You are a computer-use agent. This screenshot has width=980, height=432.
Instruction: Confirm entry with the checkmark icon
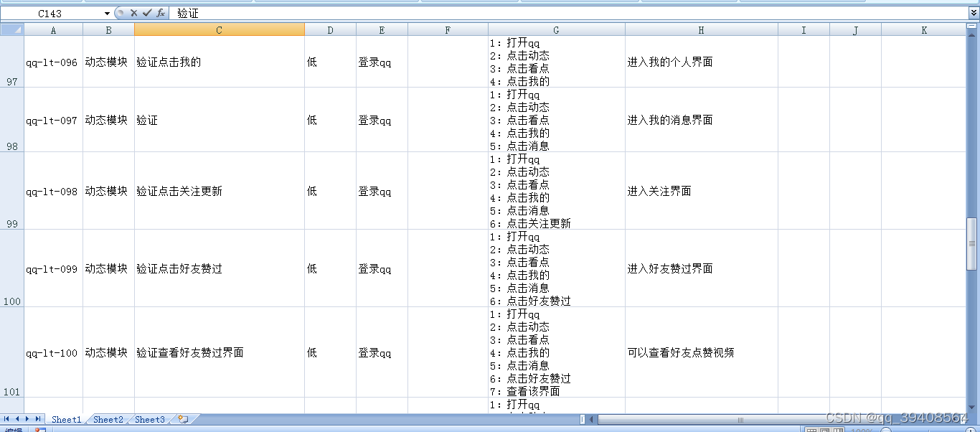pyautogui.click(x=147, y=13)
